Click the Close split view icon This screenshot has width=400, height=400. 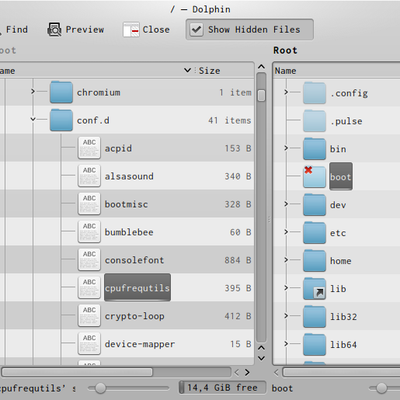[131, 30]
